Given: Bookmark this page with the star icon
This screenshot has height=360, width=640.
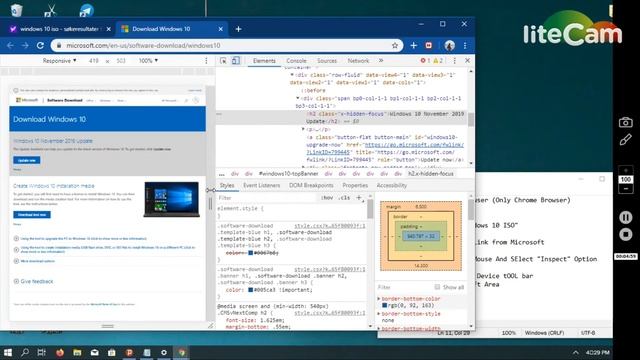Looking at the screenshot, I should [x=395, y=45].
